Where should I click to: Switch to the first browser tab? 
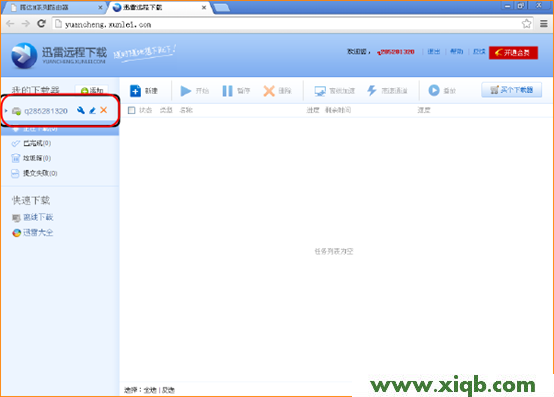point(55,7)
